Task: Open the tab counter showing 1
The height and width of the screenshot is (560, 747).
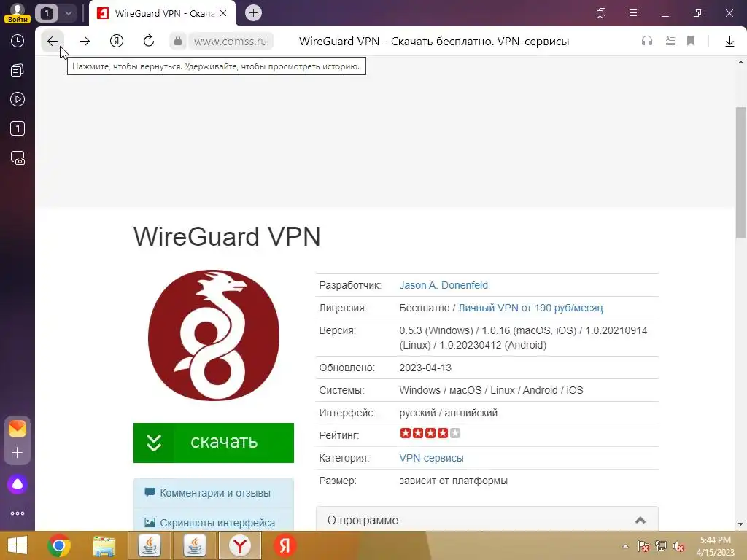Action: [x=47, y=13]
